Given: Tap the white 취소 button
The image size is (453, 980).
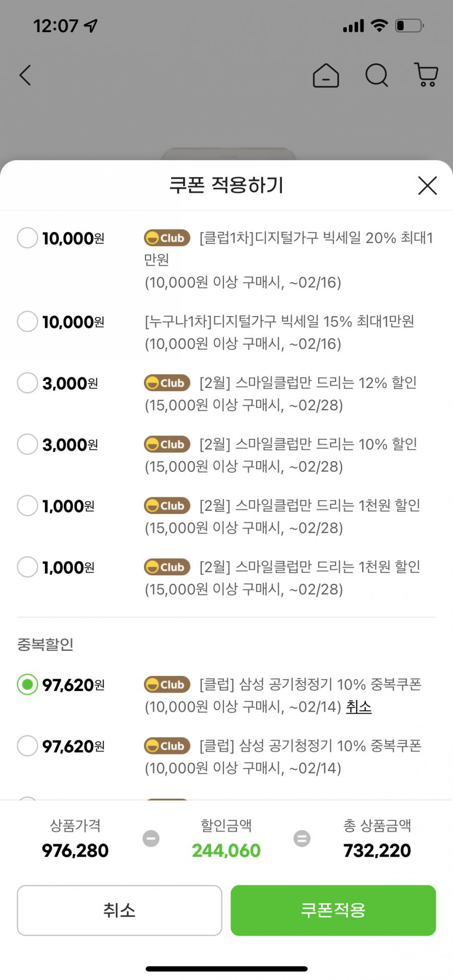Looking at the screenshot, I should (119, 910).
